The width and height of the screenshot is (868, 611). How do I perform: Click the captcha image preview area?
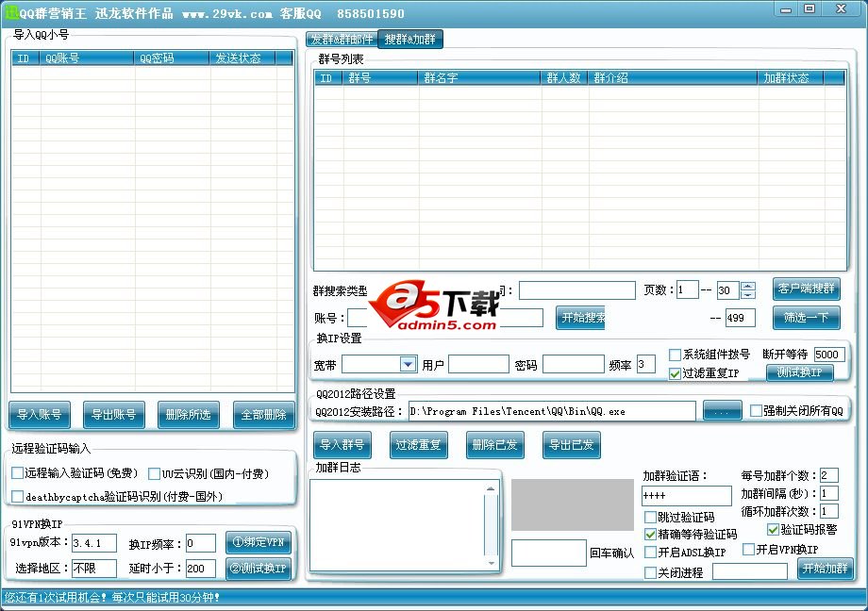[x=573, y=504]
